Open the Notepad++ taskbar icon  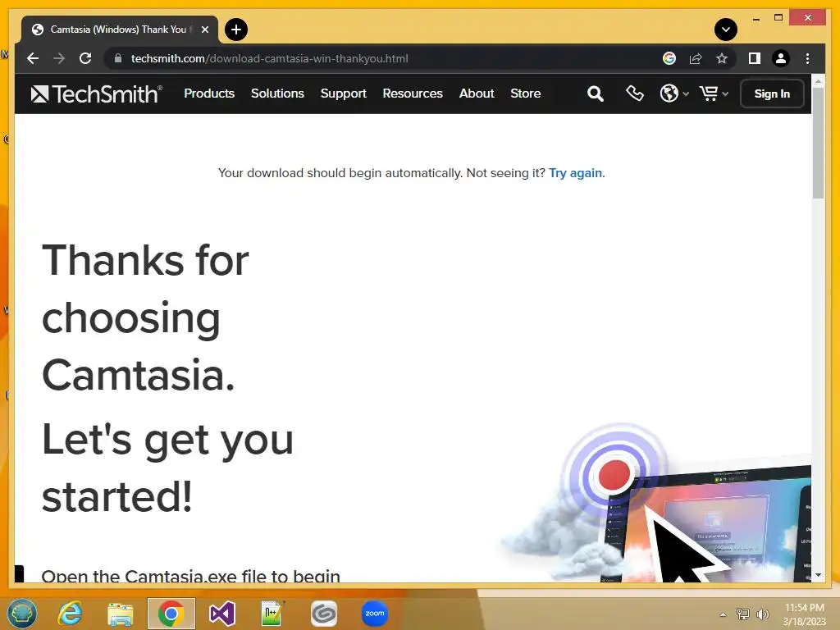272,614
